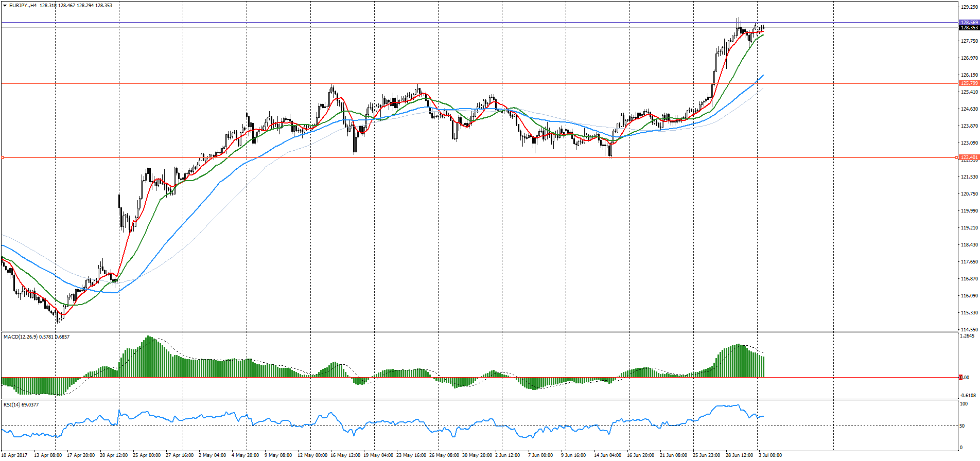Click the MACD(12,26,9) indicator label

click(x=21, y=337)
